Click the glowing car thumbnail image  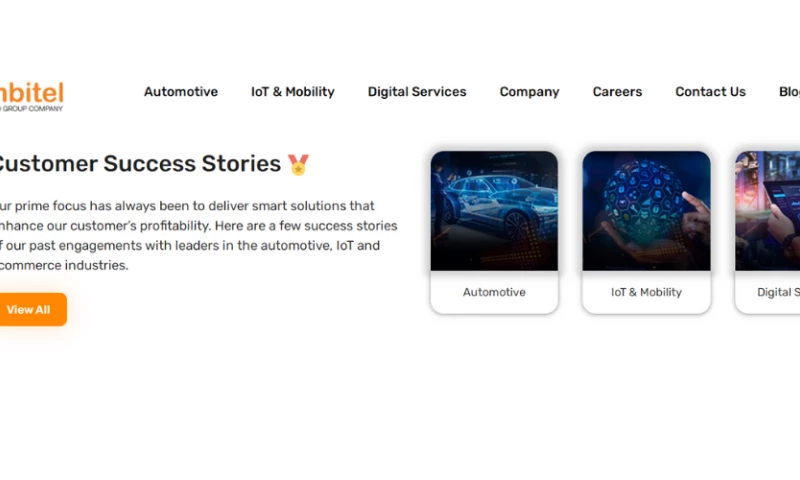pyautogui.click(x=494, y=211)
